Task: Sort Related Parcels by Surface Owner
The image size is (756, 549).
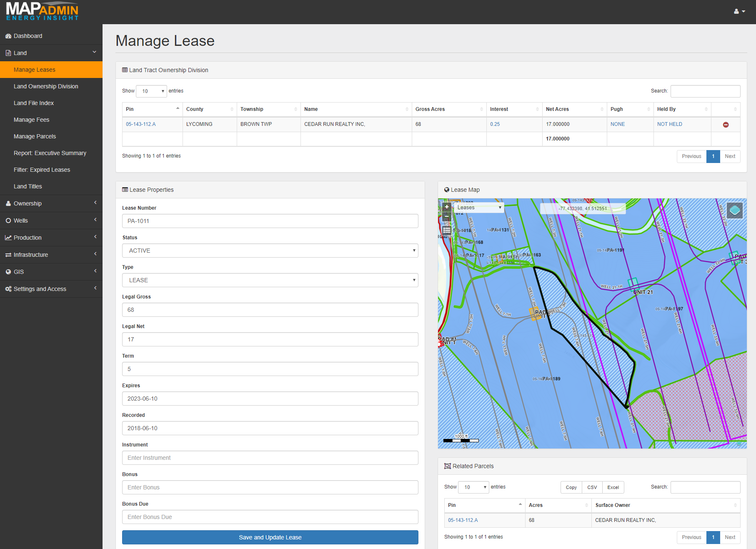Action: (666, 505)
